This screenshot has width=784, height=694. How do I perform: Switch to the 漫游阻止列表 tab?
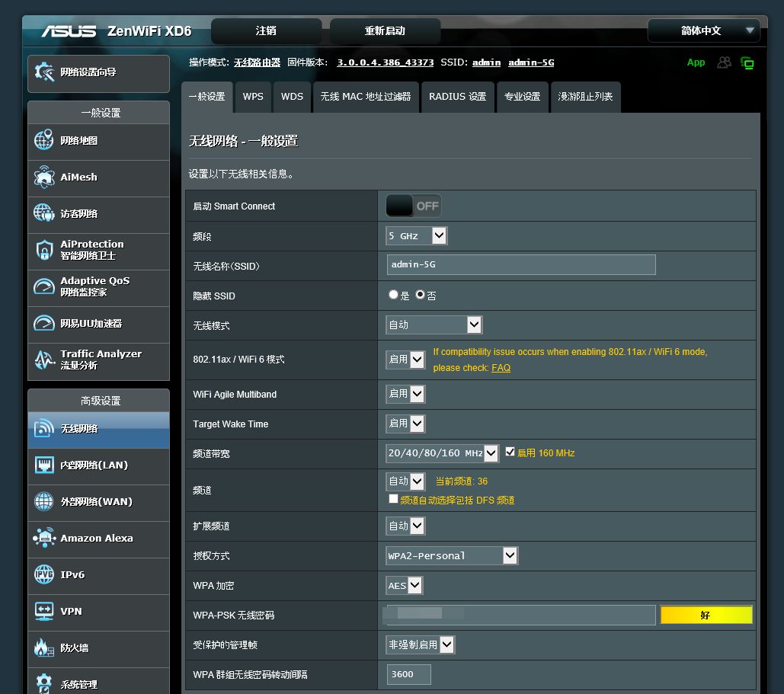[x=585, y=97]
